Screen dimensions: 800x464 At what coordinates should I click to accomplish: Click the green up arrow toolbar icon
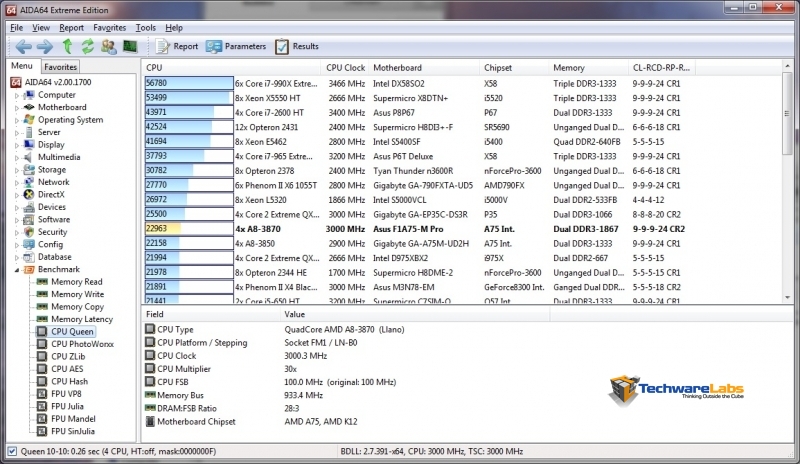coord(67,46)
